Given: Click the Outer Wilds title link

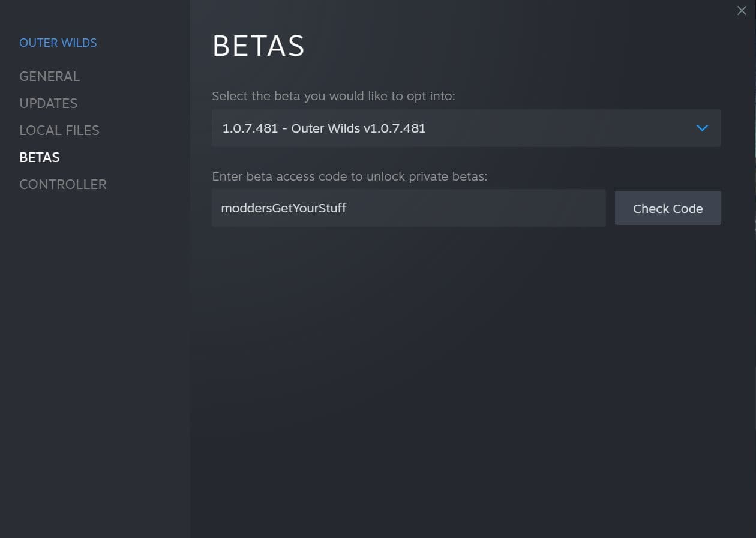Looking at the screenshot, I should tap(58, 43).
